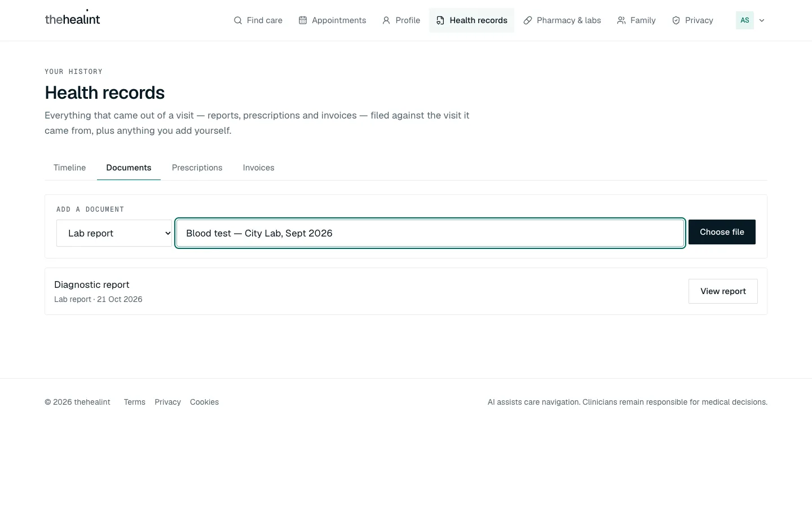Click the Health records heading

105,93
